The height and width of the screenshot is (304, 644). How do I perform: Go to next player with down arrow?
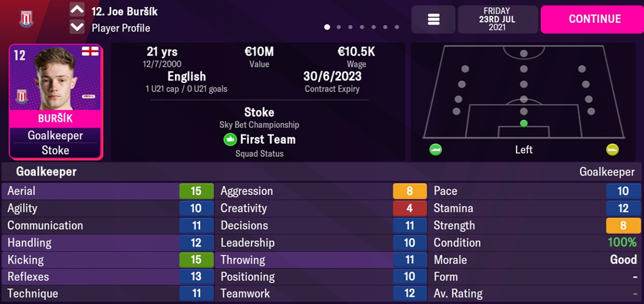(77, 27)
